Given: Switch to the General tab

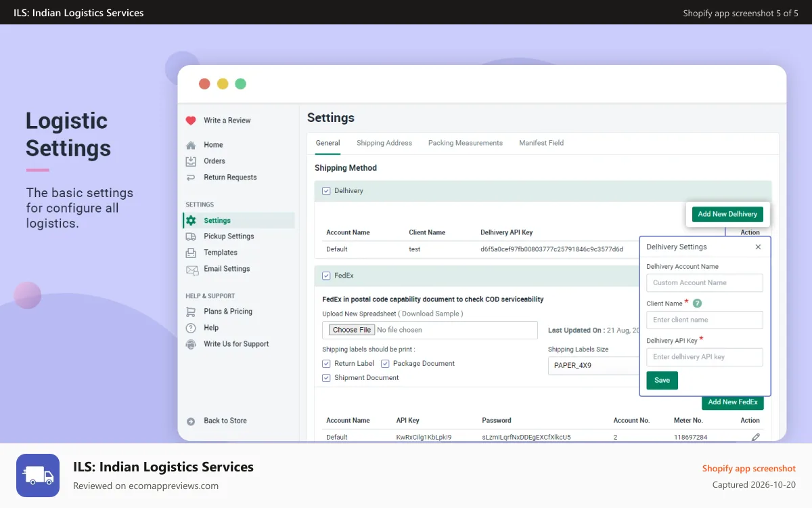Looking at the screenshot, I should [328, 143].
